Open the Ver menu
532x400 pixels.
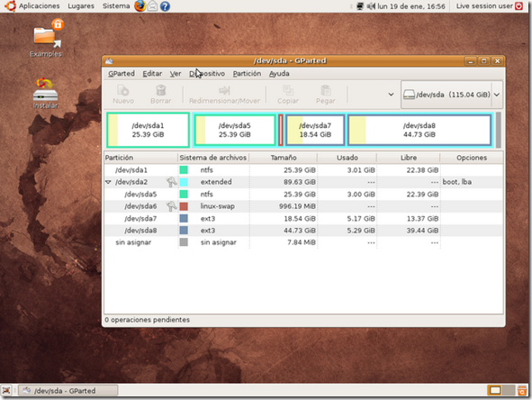[x=176, y=74]
